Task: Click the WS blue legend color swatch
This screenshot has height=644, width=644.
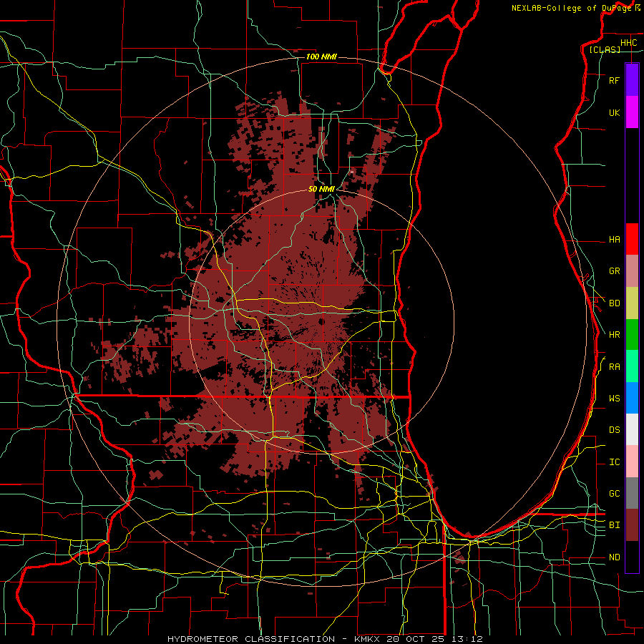Action: (632, 398)
